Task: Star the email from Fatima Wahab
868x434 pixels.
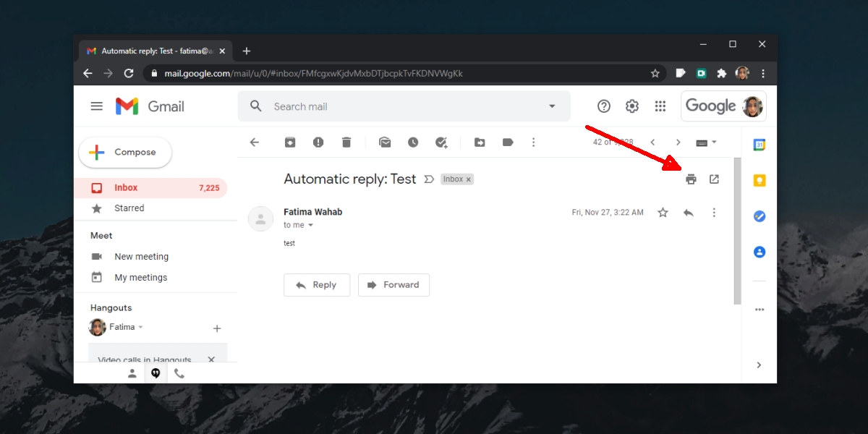Action: pyautogui.click(x=663, y=212)
